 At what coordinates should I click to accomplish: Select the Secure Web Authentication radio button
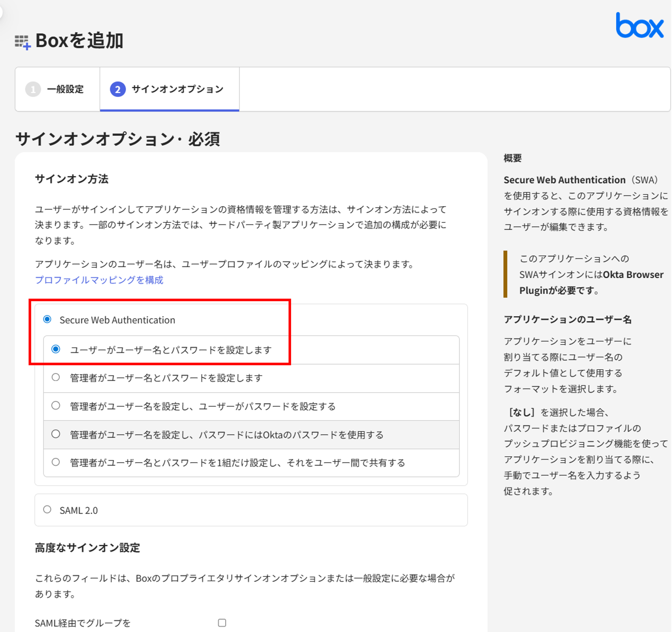tap(48, 319)
